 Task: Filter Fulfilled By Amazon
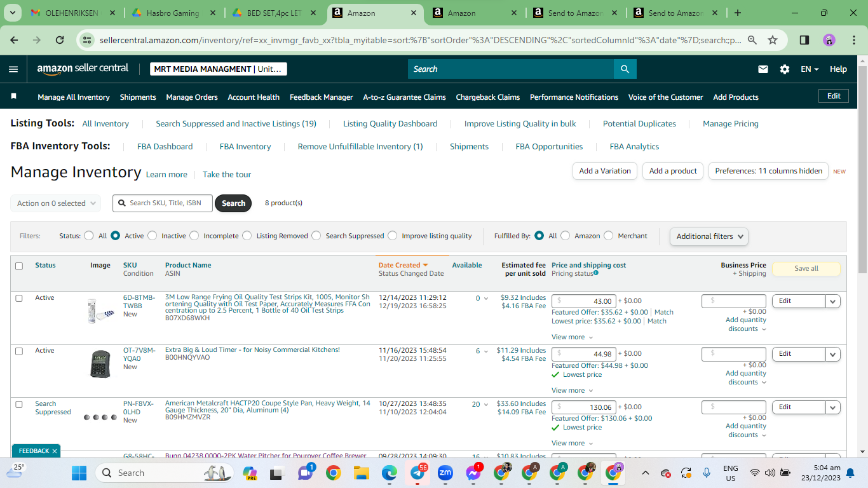(565, 236)
